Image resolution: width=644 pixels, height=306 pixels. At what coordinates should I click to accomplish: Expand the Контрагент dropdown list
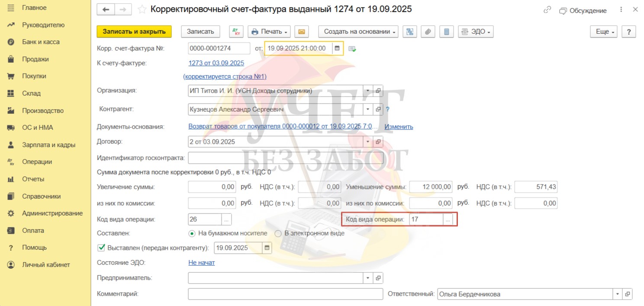[x=367, y=110]
